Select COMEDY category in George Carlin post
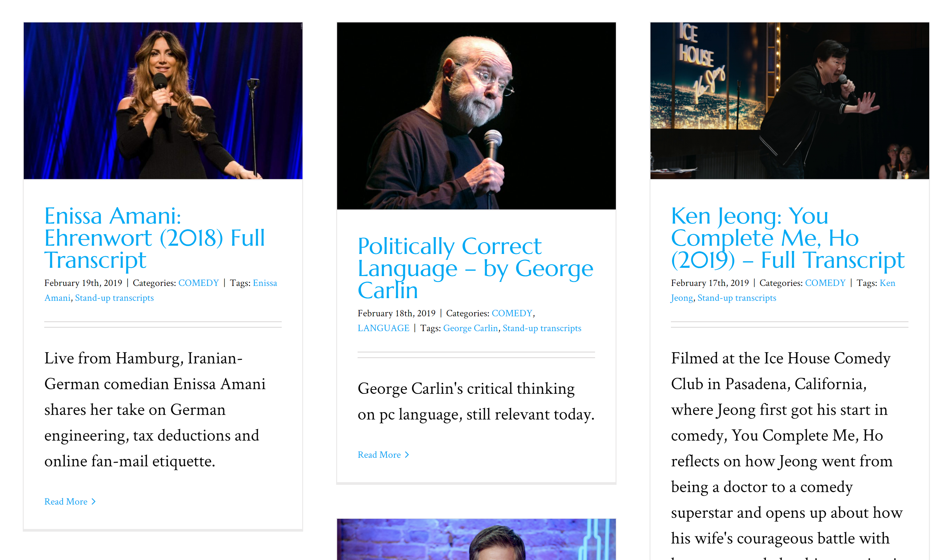Viewport: 951px width, 560px height. click(512, 313)
